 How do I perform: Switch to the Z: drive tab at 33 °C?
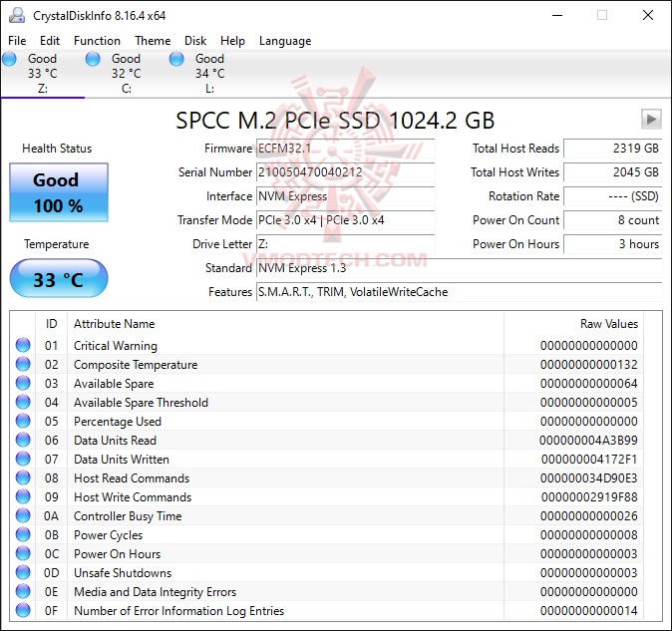43,73
